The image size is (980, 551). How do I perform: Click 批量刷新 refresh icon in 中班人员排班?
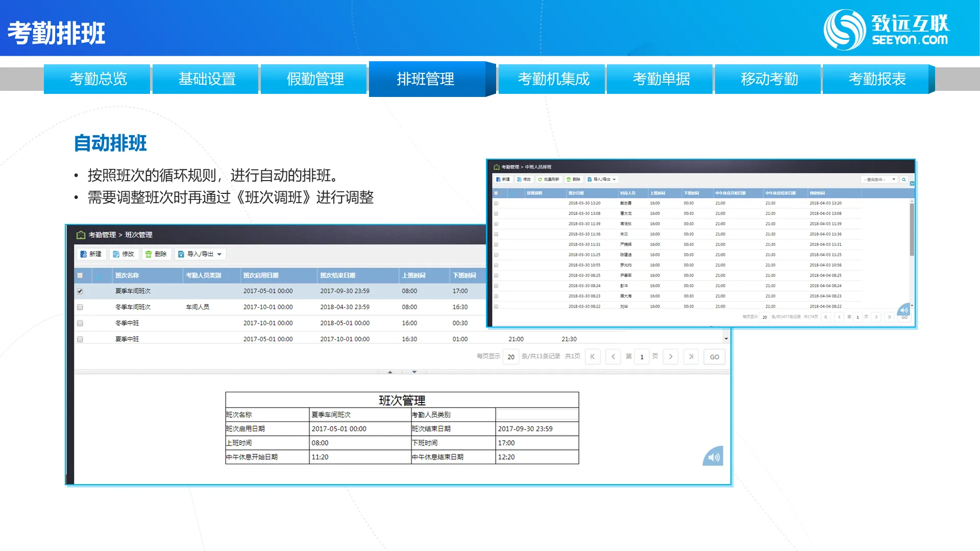tap(540, 180)
